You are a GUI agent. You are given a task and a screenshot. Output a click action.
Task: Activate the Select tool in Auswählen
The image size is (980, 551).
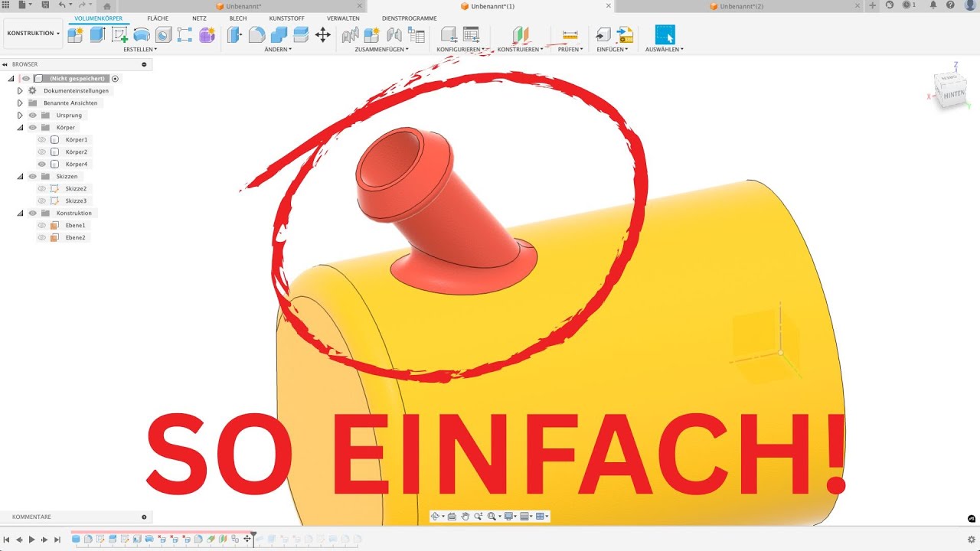point(665,34)
